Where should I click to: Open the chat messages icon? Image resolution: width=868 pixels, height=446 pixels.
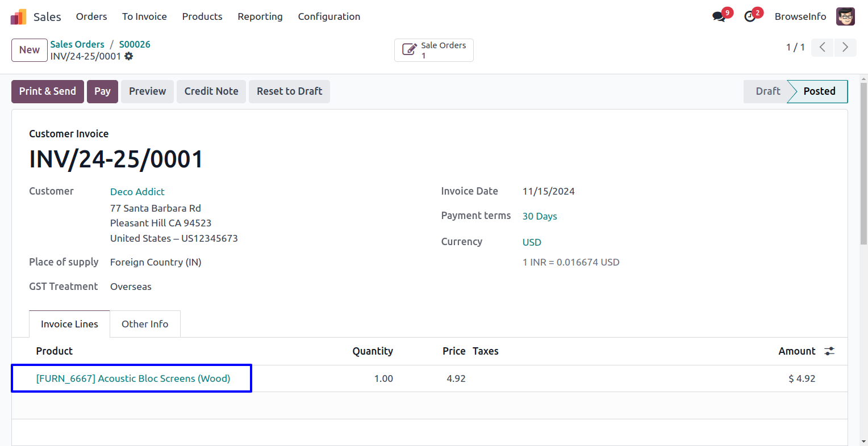719,16
